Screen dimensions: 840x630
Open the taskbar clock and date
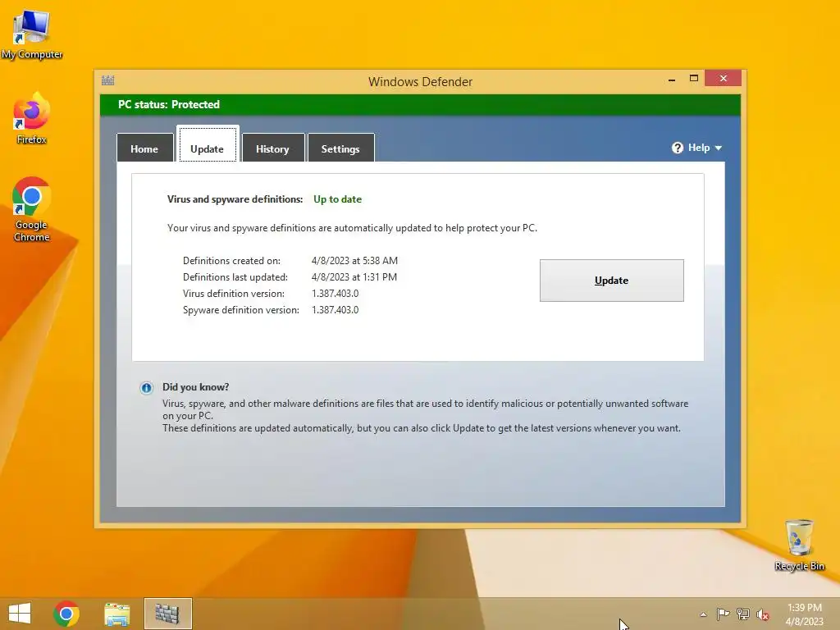804,614
